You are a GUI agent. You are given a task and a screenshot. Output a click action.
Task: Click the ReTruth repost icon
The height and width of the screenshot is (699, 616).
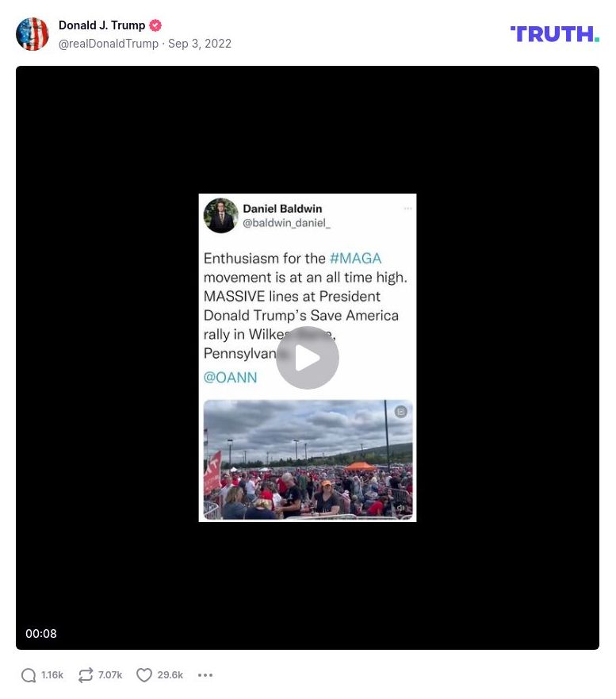click(86, 675)
